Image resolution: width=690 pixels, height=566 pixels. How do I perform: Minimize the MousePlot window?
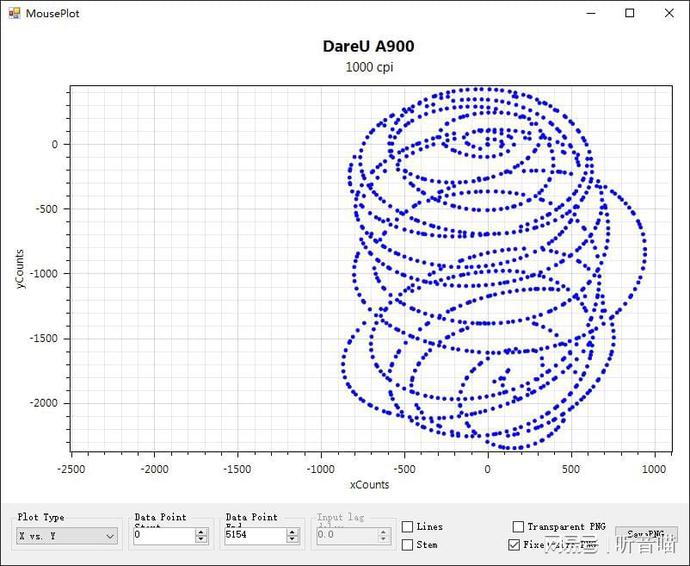coord(585,13)
